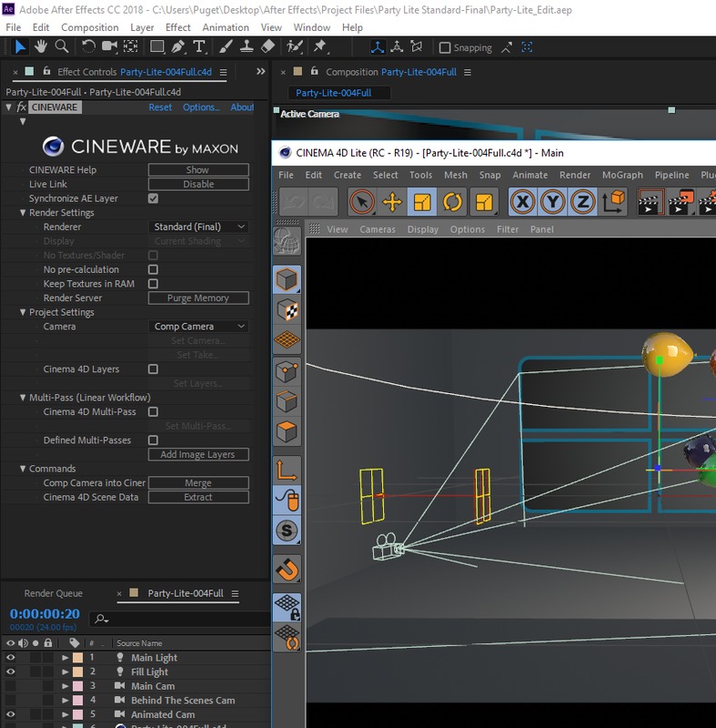Open the Camera dropdown set to Comp Camera
This screenshot has height=728, width=716.
point(198,327)
